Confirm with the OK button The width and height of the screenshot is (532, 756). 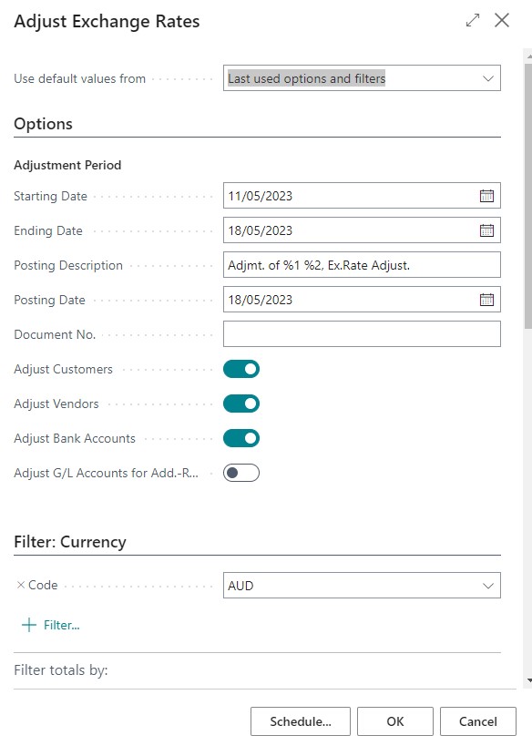point(395,721)
